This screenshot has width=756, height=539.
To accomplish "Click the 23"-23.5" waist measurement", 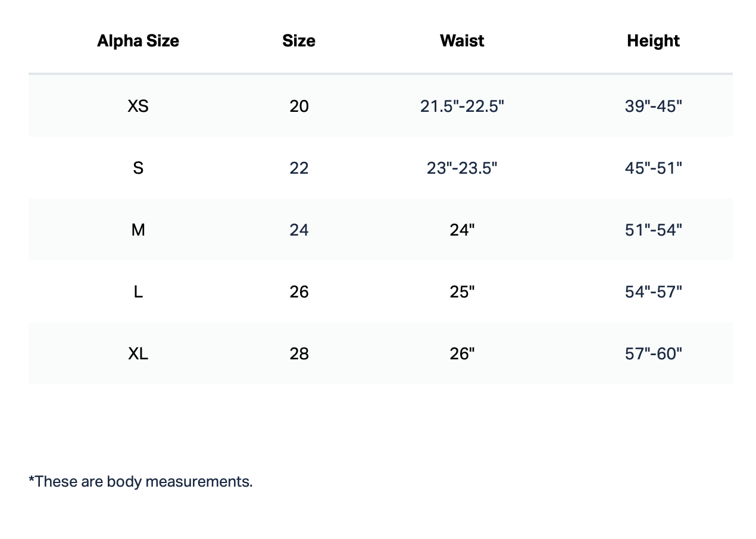I will click(462, 168).
